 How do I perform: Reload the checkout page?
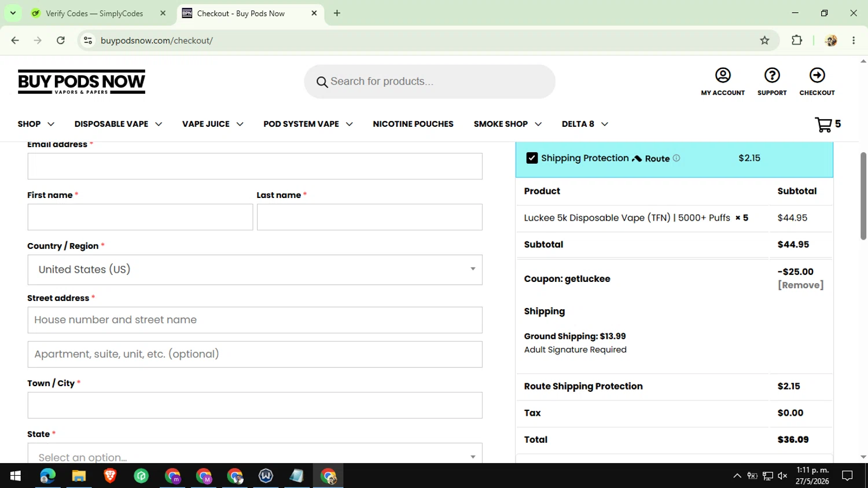point(61,41)
